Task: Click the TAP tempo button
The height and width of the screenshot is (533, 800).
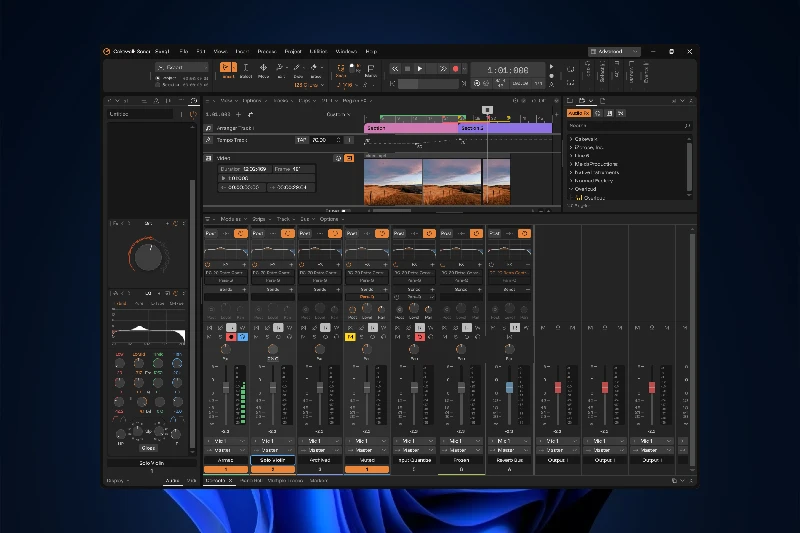Action: [301, 140]
